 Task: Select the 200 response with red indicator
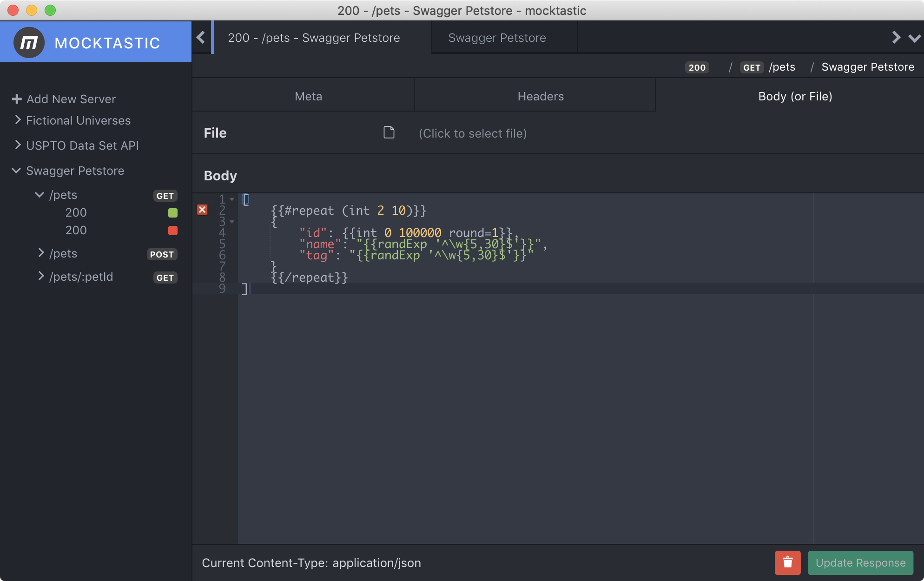(76, 230)
